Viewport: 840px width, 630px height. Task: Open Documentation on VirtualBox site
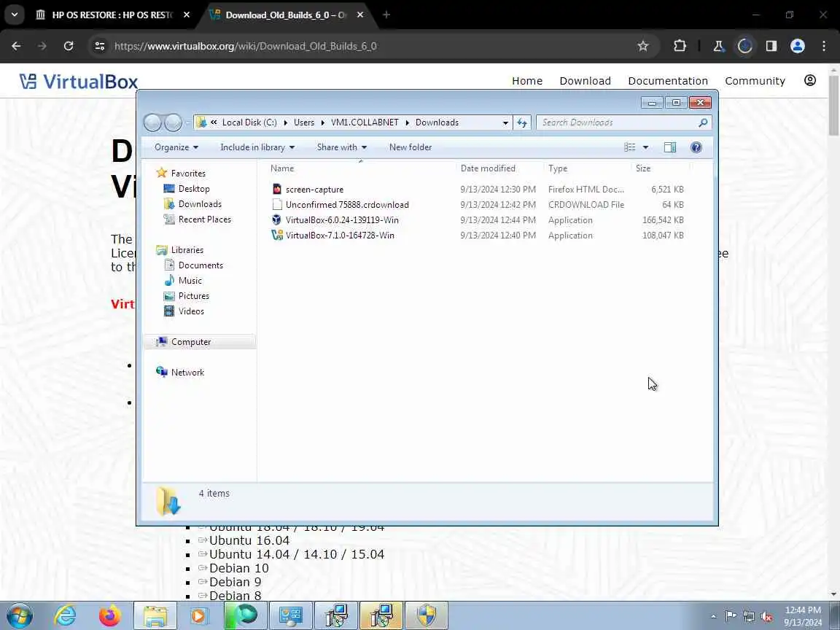[668, 81]
